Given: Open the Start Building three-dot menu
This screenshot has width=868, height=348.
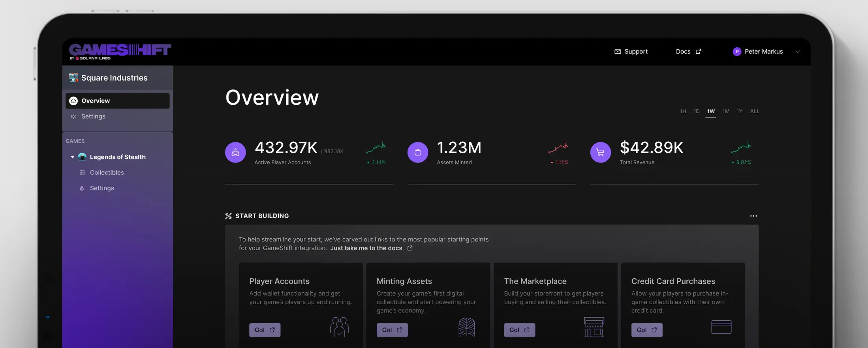Looking at the screenshot, I should pos(753,216).
